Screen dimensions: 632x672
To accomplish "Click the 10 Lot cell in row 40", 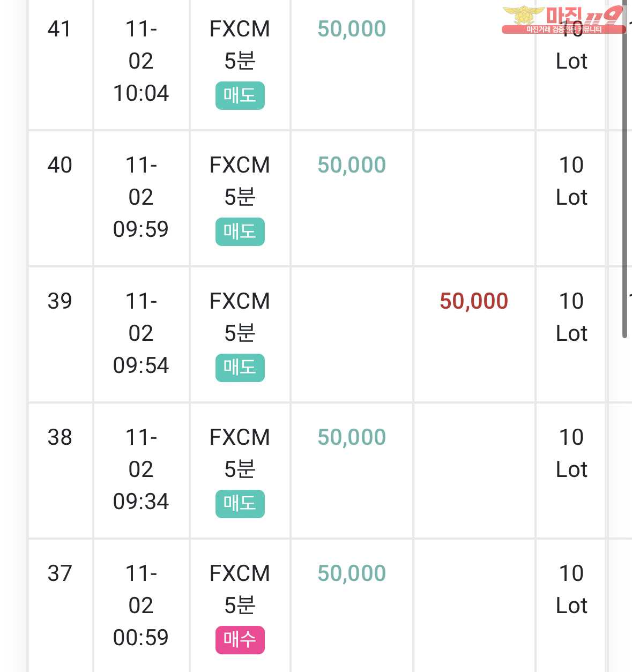I will click(x=571, y=181).
